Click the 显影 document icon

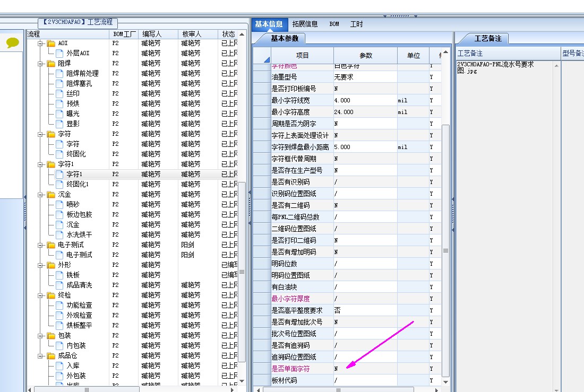point(59,124)
